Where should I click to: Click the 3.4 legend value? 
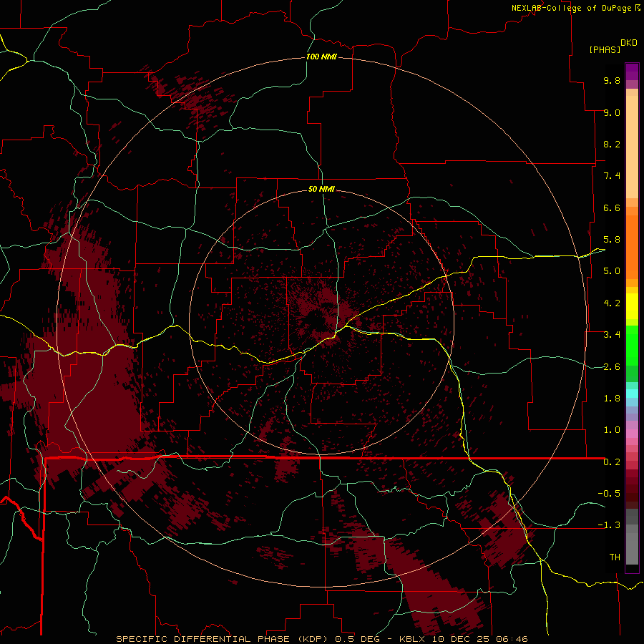612,335
